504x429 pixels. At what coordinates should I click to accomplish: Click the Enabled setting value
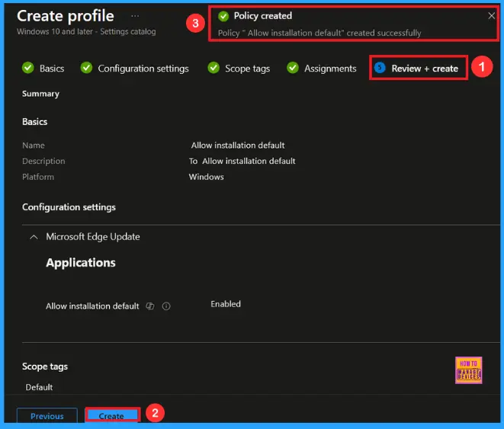[x=226, y=304]
